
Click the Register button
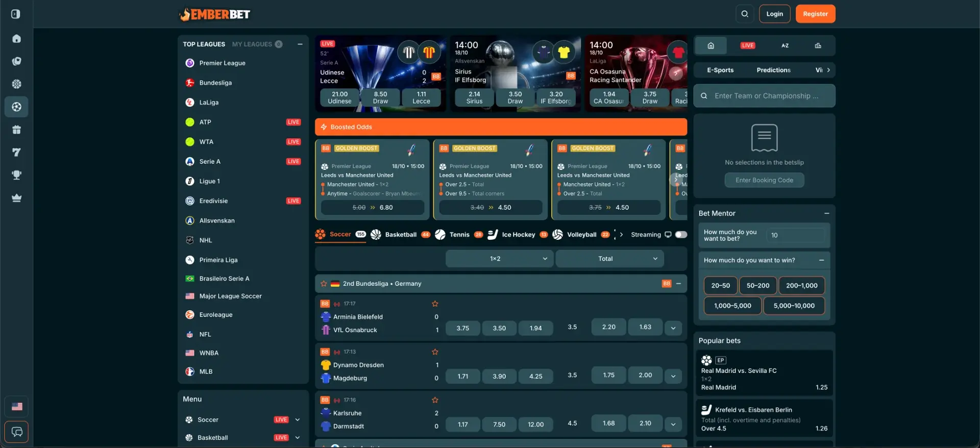coord(815,14)
